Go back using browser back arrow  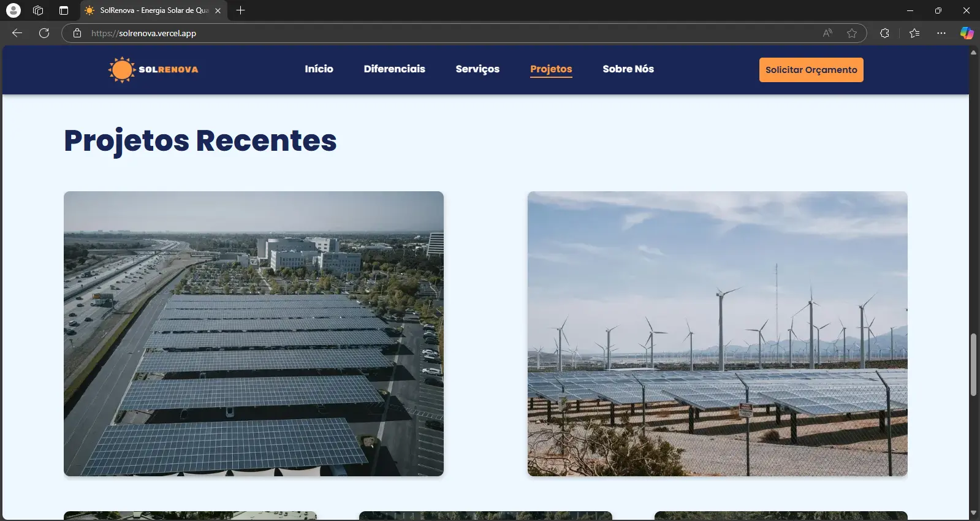pyautogui.click(x=17, y=33)
